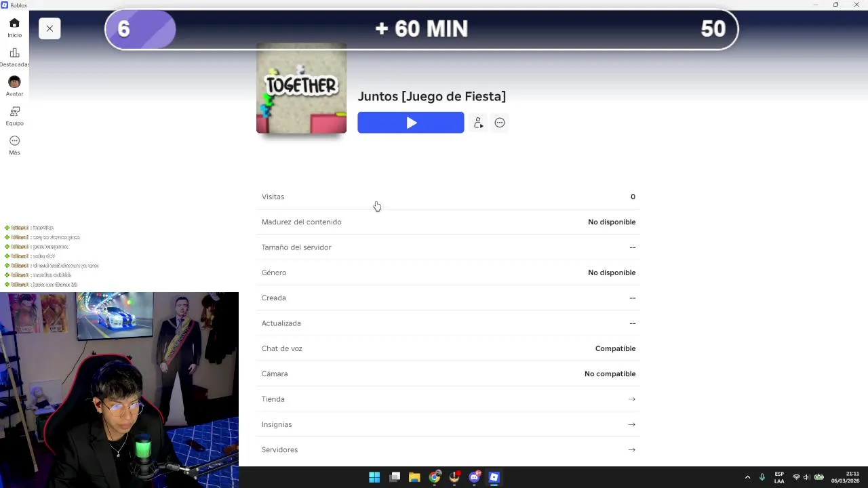This screenshot has width=868, height=488.
Task: Show hidden system tray icons
Action: (x=747, y=477)
